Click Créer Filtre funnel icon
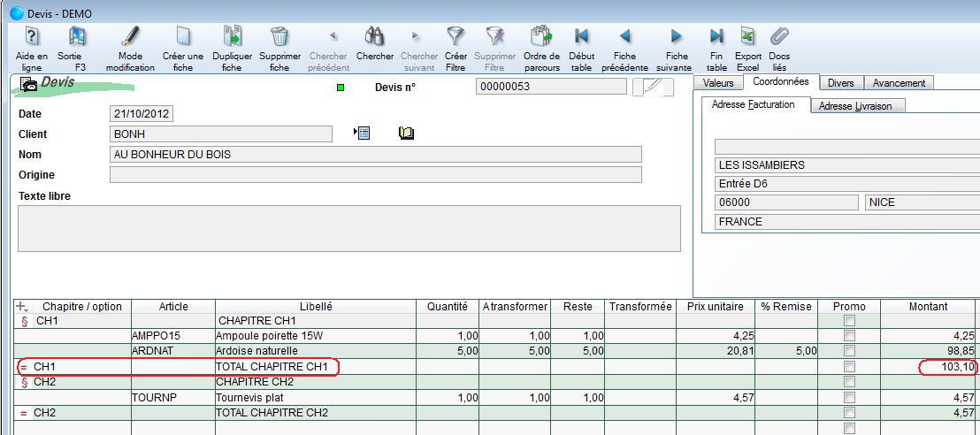Image resolution: width=980 pixels, height=435 pixels. point(456,37)
